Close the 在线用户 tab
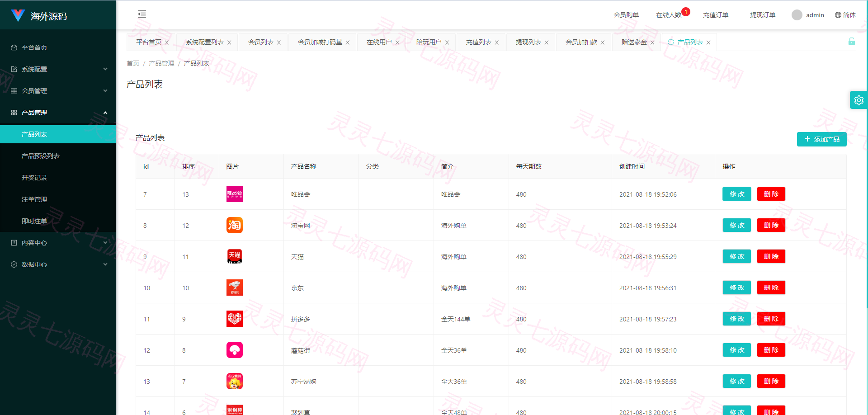868x415 pixels. click(x=397, y=42)
